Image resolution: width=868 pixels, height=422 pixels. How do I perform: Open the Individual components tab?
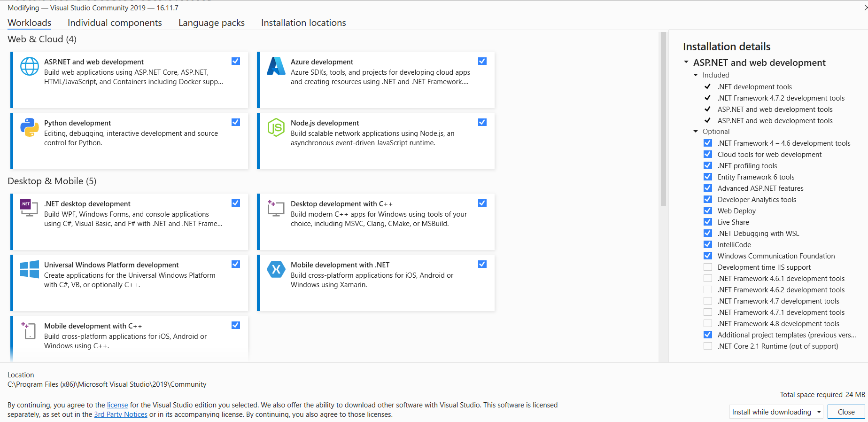[x=115, y=23]
